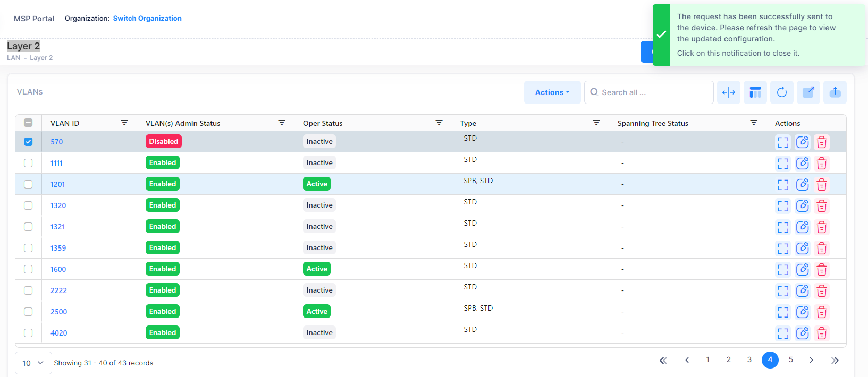868x377 pixels.
Task: Open the column chooser icon
Action: click(x=755, y=92)
